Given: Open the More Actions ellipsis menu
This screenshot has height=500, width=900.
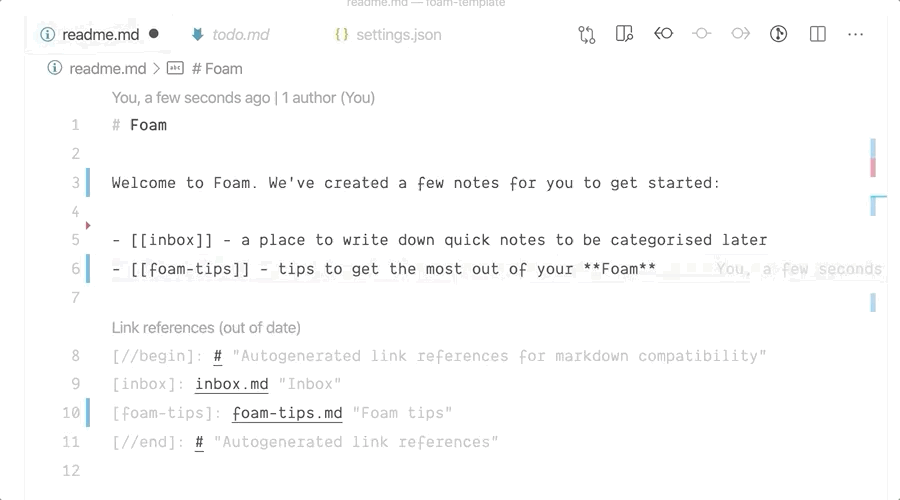Looking at the screenshot, I should [x=855, y=34].
